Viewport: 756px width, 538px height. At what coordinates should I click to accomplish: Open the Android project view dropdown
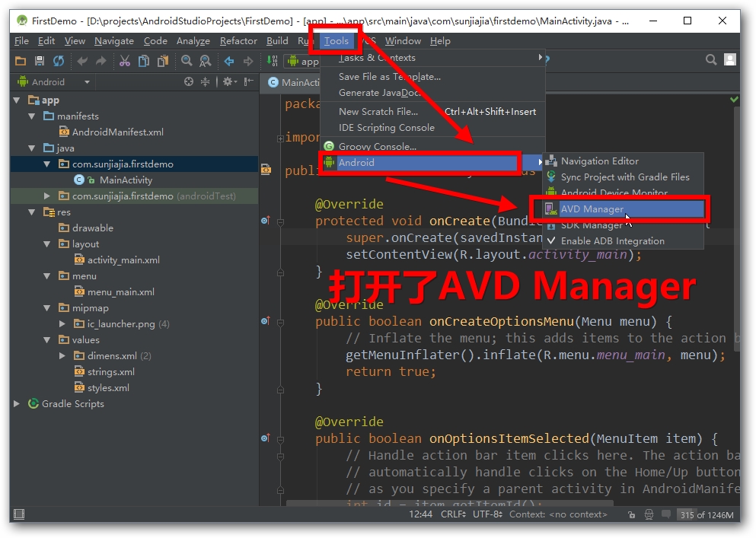coord(53,82)
